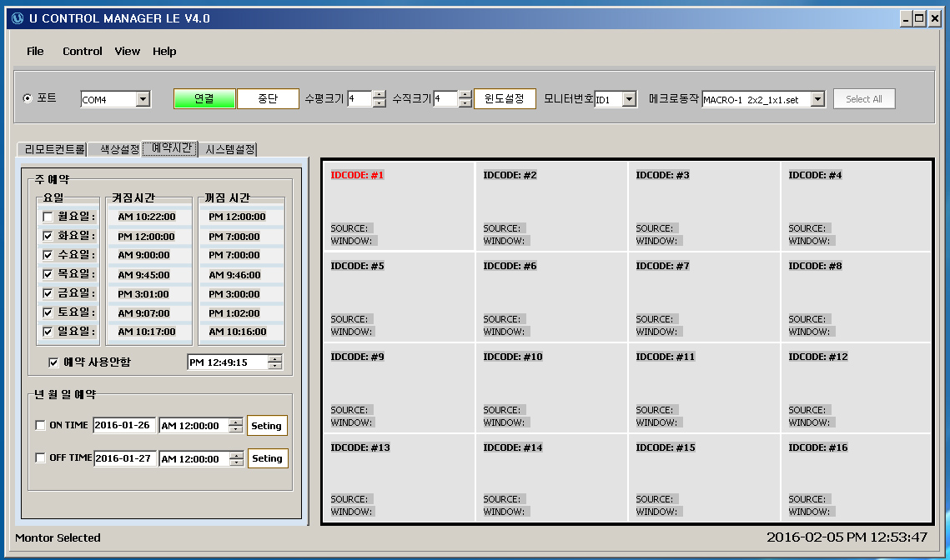Click the 수평크기 horizontal size field
950x560 pixels.
pyautogui.click(x=359, y=98)
